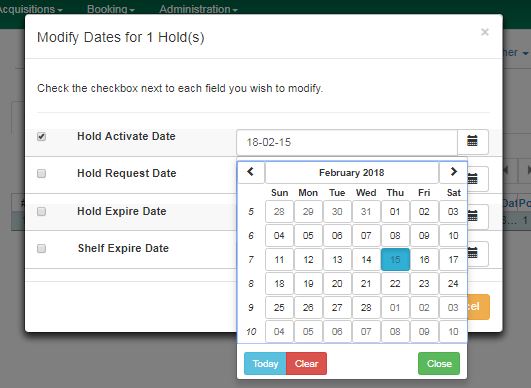Choose February 28 in the calendar
The height and width of the screenshot is (388, 531).
(366, 307)
